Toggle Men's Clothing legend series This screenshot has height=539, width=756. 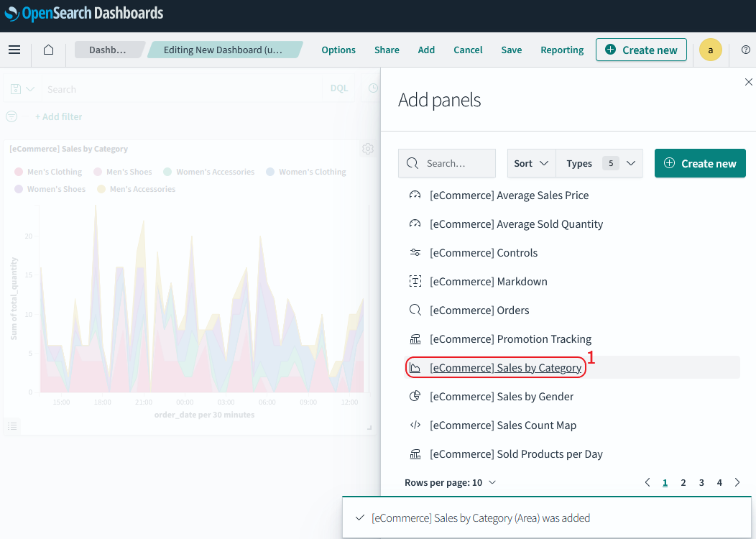tap(48, 172)
